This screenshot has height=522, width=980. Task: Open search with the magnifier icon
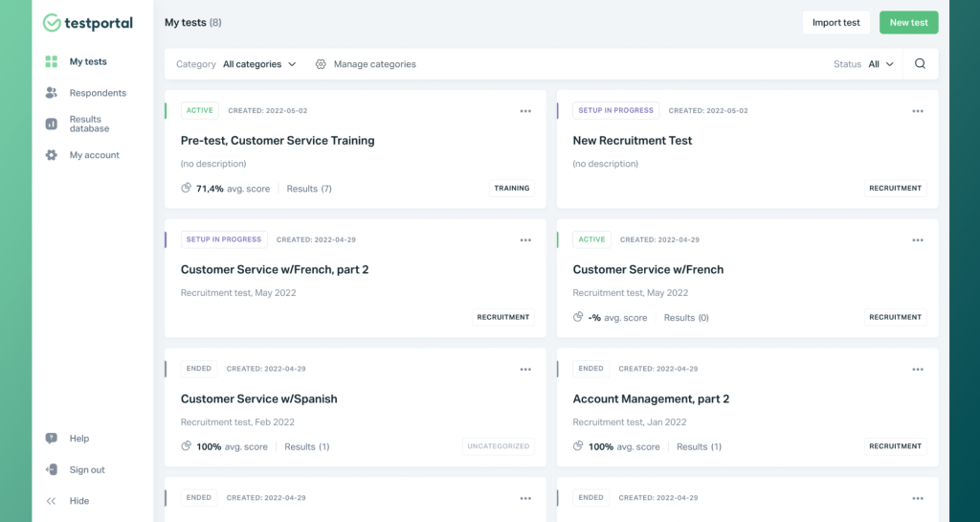coord(920,64)
